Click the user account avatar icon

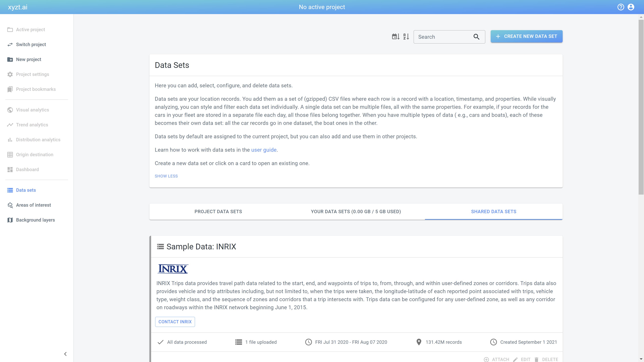[631, 7]
